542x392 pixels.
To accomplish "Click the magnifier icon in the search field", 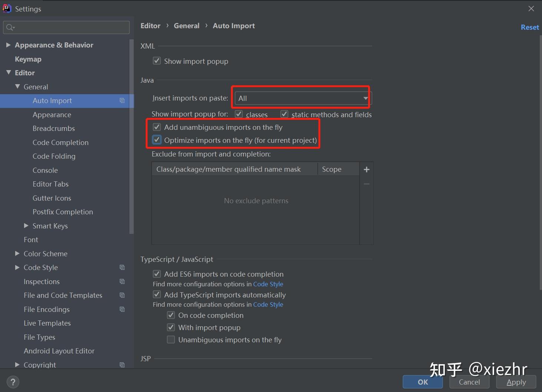I will 10,27.
